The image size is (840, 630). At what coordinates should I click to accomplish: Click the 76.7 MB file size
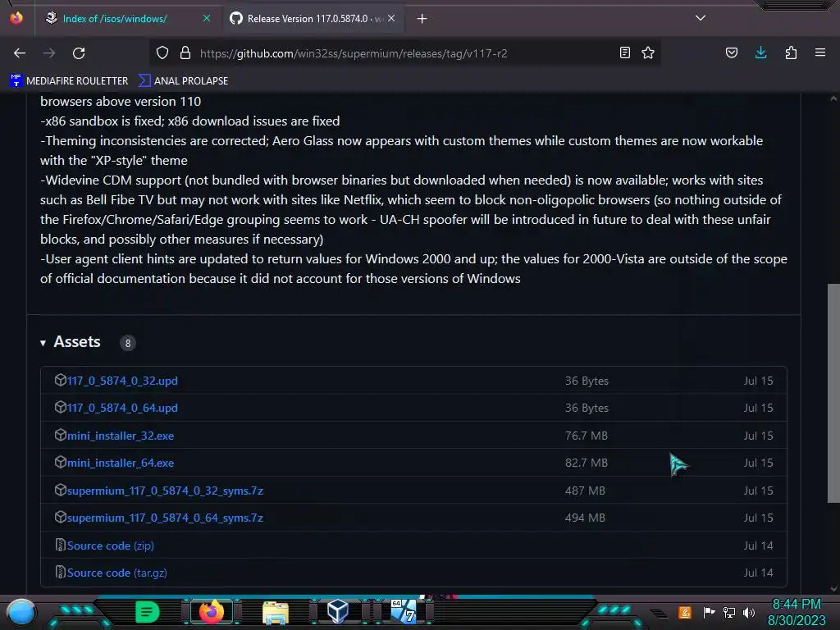(586, 436)
